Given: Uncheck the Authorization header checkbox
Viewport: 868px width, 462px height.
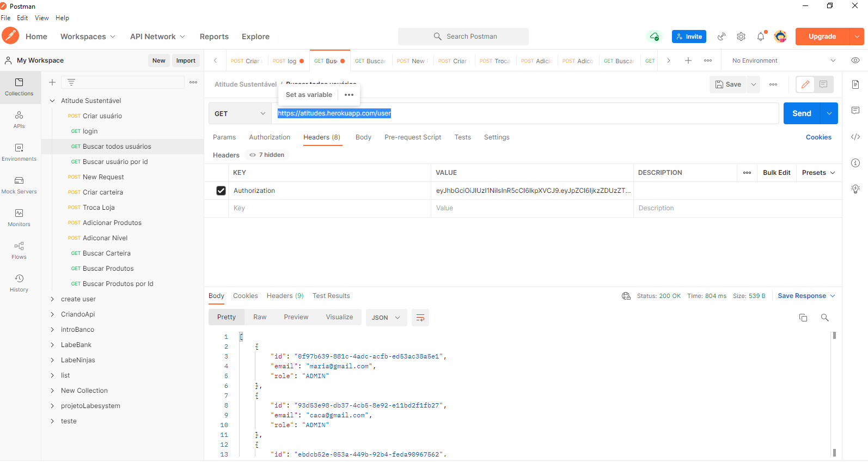Looking at the screenshot, I should click(221, 191).
